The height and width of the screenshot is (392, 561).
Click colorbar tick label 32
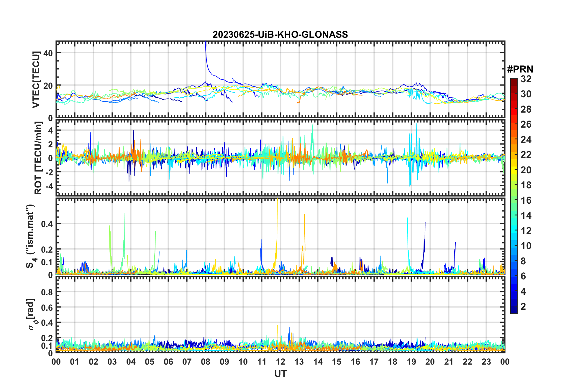pyautogui.click(x=526, y=79)
